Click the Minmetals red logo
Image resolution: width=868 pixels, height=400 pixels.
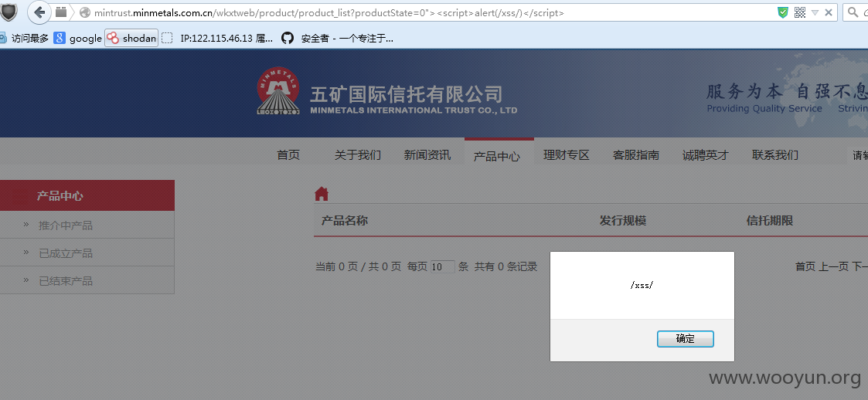[278, 90]
